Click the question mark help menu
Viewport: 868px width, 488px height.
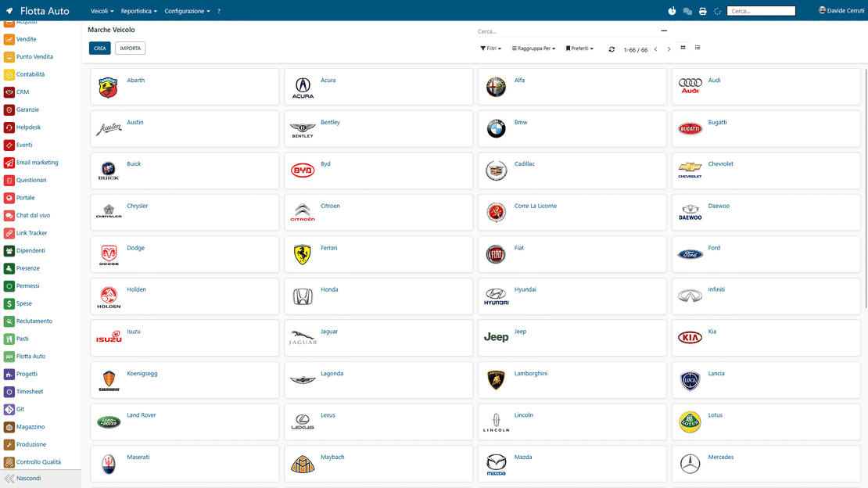click(x=219, y=11)
